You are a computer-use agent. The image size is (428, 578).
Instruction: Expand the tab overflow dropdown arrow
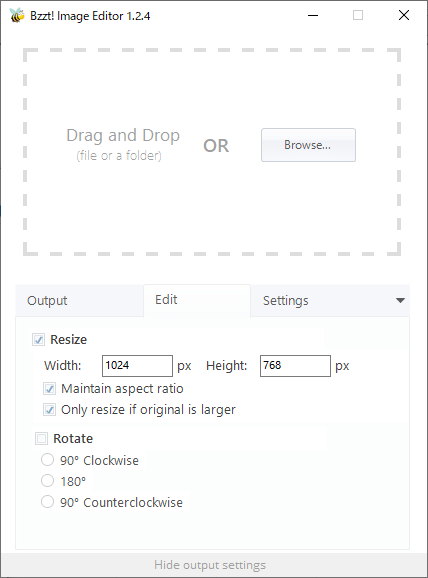(400, 300)
